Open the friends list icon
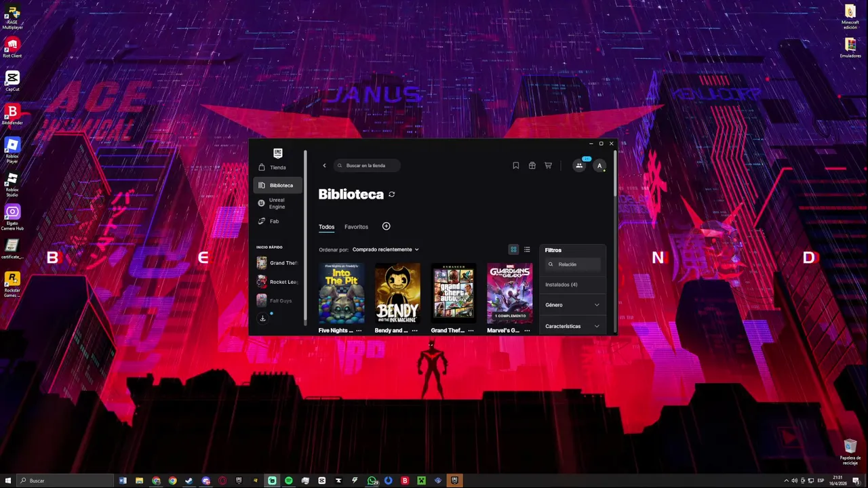Screen dimensions: 868x488 pos(579,165)
